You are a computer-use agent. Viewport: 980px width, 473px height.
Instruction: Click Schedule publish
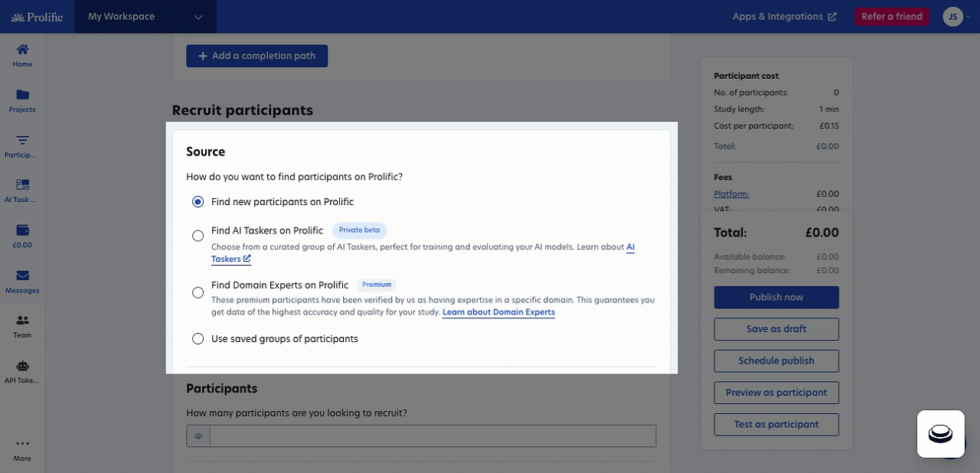coord(776,360)
